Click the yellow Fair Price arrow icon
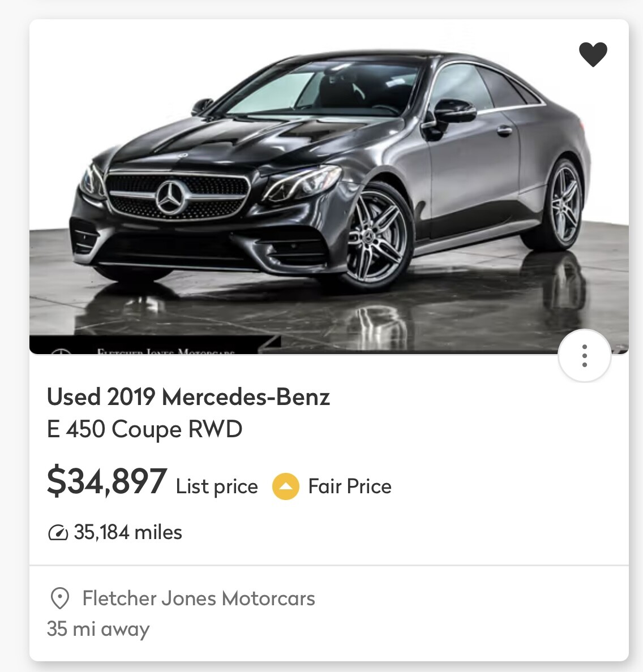643x672 pixels. coord(285,486)
